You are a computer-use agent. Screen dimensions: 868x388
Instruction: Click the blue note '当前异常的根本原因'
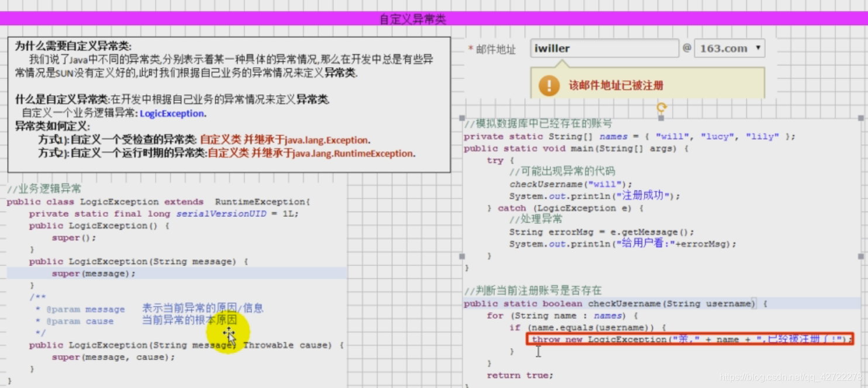(190, 320)
